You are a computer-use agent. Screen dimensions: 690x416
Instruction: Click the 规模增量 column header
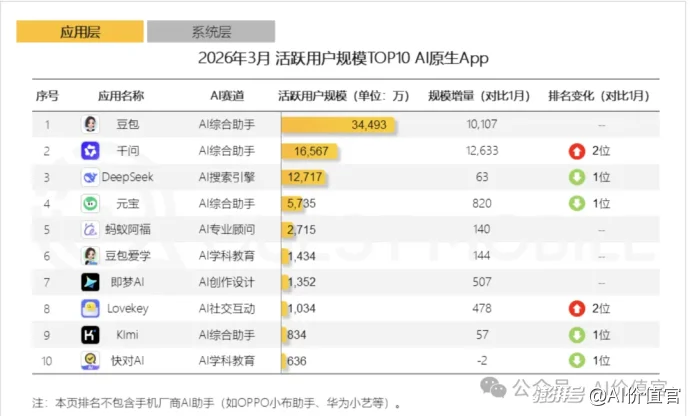tap(479, 96)
